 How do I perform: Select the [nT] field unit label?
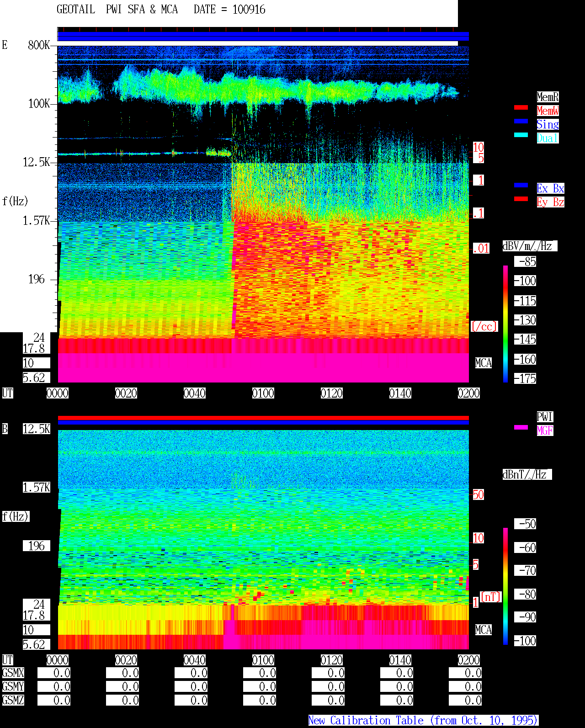(491, 597)
